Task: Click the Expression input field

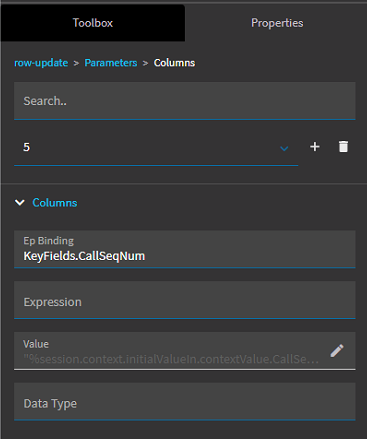Action: 185,300
